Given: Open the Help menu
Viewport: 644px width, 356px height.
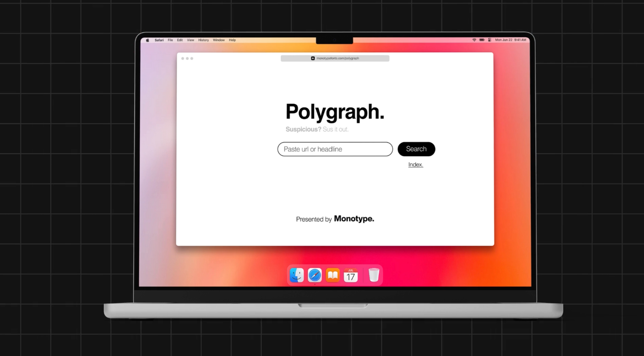Looking at the screenshot, I should point(232,40).
